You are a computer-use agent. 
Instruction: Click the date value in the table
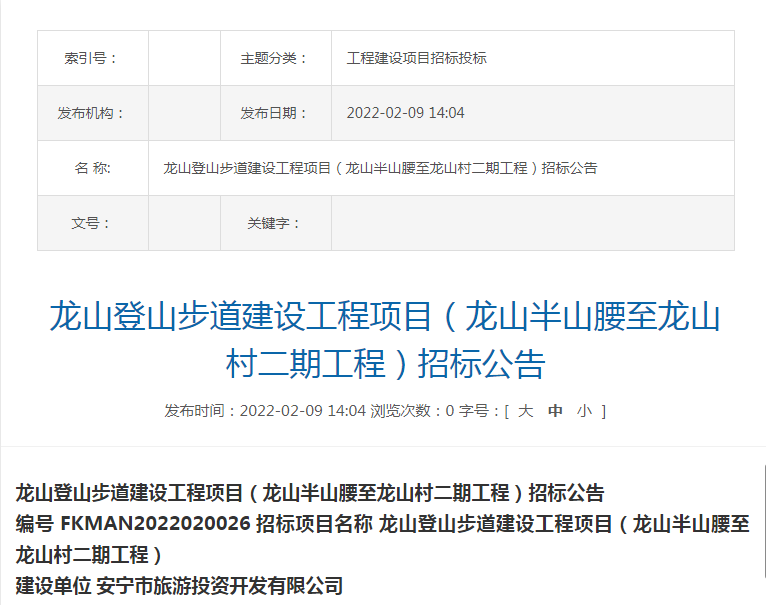[405, 113]
